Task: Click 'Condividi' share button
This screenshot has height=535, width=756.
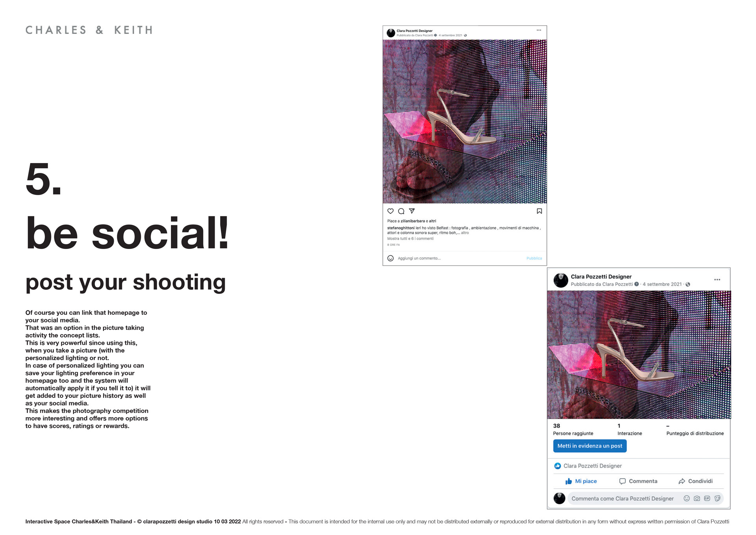Action: pos(695,481)
